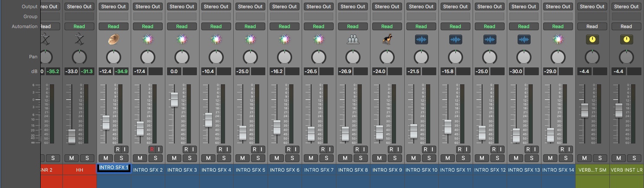Solo the HH channel strip

(x=87, y=158)
